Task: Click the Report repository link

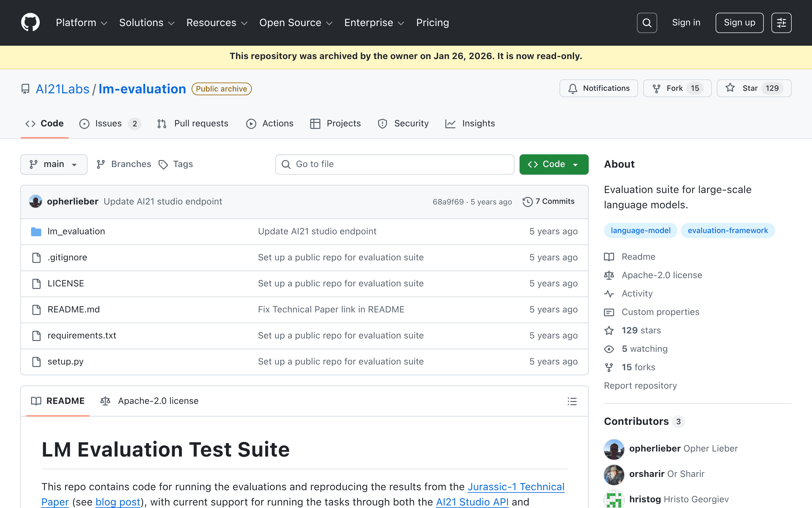Action: [640, 386]
